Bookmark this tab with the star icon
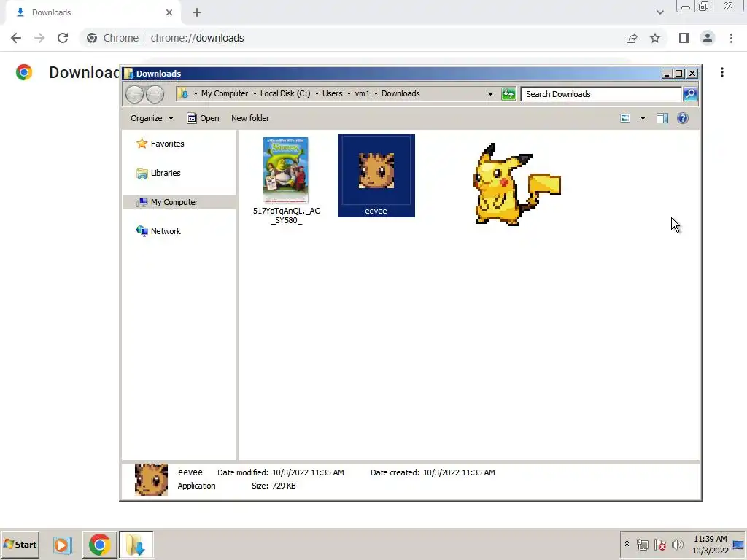Viewport: 747px width, 560px height. (655, 38)
